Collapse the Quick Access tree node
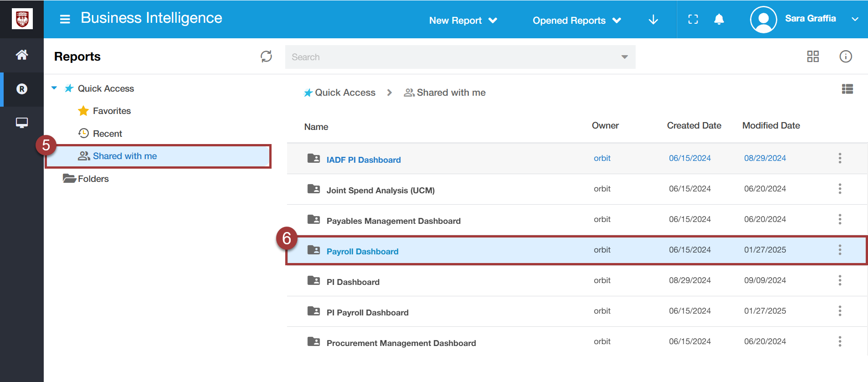Screen dimensions: 868x382 click(x=54, y=88)
